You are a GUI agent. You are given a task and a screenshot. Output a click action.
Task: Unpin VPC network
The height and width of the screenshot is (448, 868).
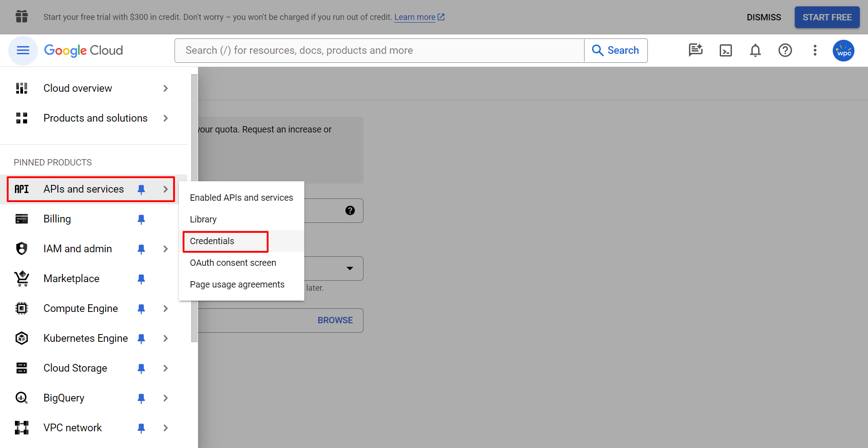(141, 428)
